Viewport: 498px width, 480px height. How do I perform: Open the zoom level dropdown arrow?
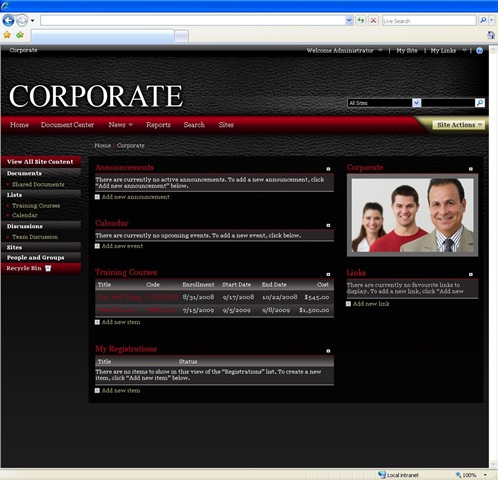click(485, 475)
